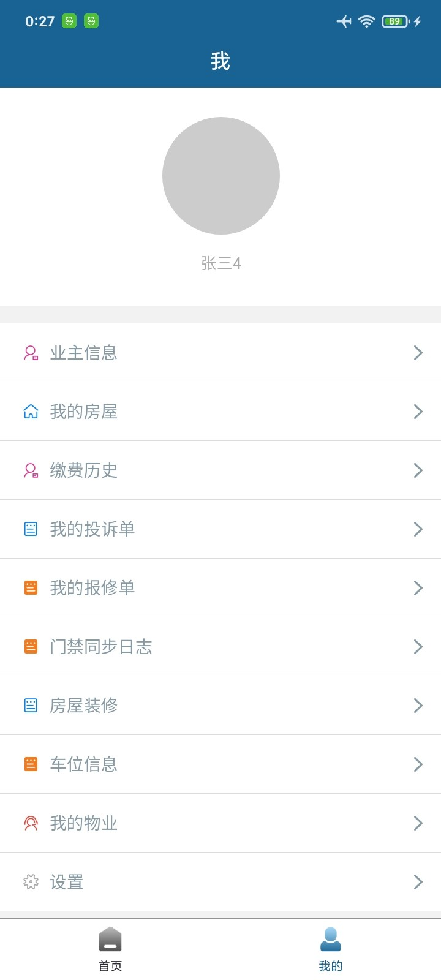Click the 我的物业 headset icon

31,823
